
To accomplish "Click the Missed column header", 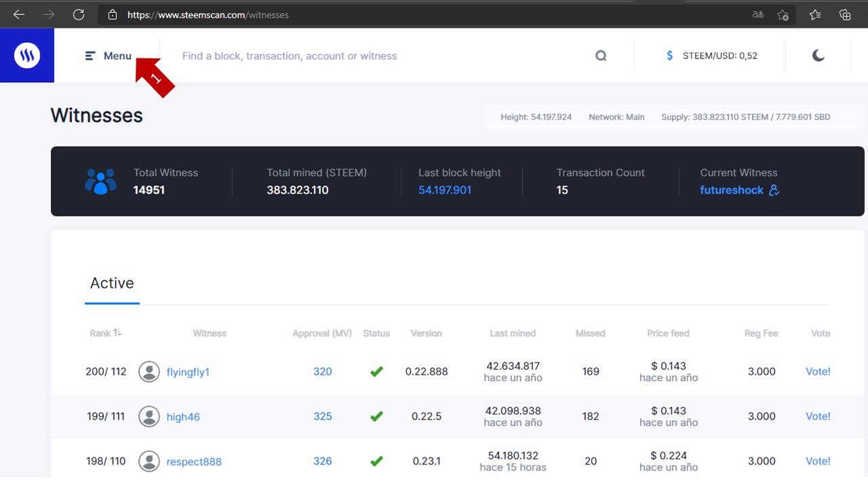I will click(x=590, y=333).
